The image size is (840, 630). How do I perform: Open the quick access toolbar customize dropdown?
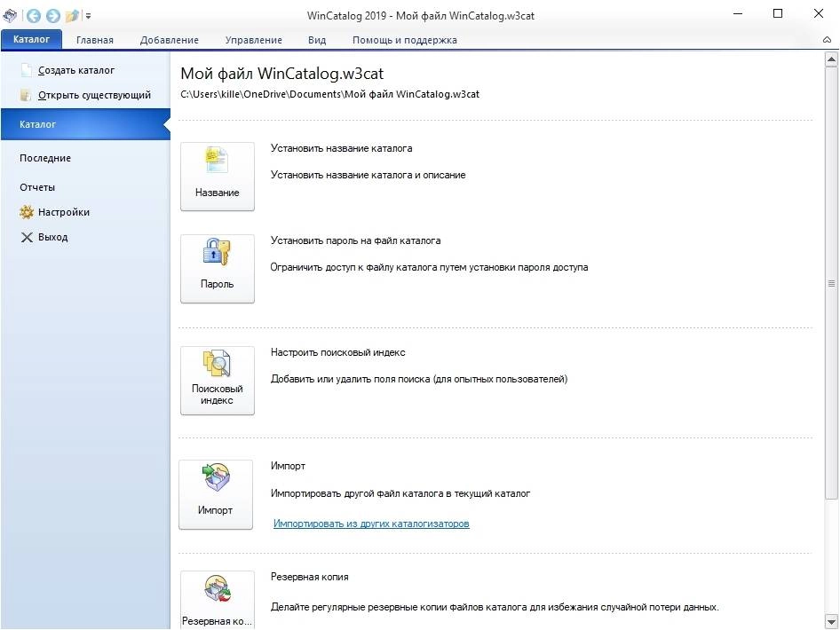tap(89, 16)
